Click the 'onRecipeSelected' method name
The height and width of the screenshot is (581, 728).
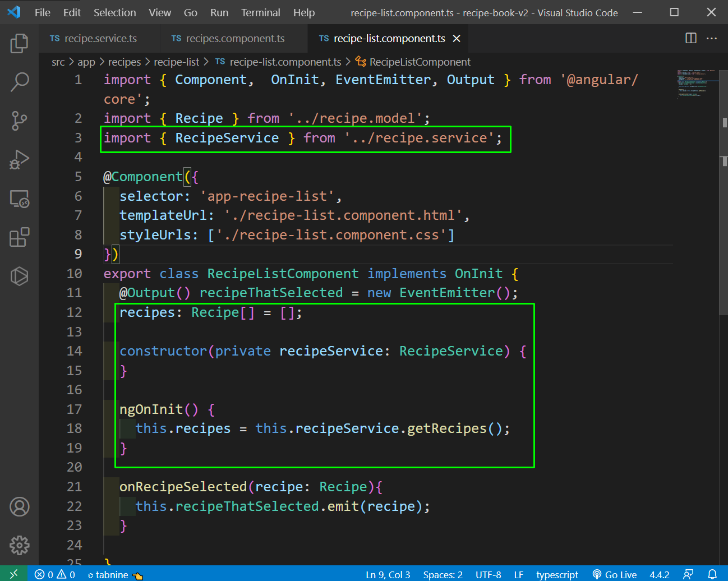pyautogui.click(x=183, y=487)
